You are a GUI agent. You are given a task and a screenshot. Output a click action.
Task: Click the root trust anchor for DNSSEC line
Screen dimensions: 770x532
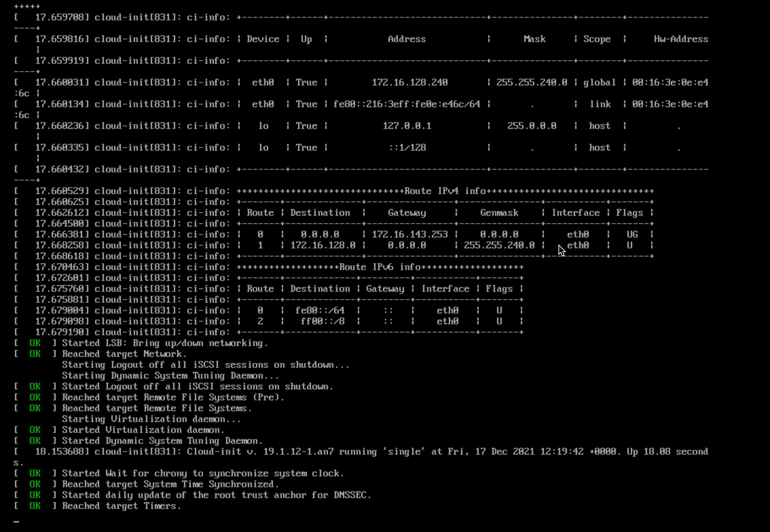pos(216,495)
